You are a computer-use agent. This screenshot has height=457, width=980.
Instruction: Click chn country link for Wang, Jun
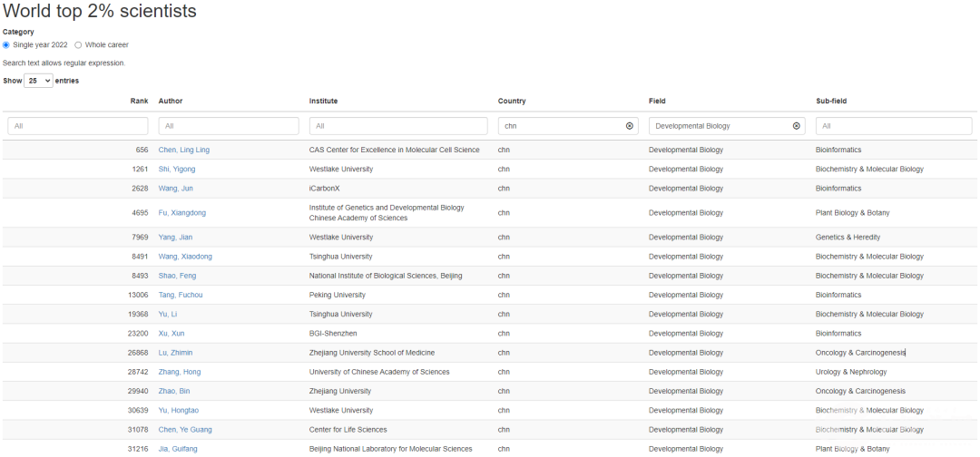coord(504,189)
